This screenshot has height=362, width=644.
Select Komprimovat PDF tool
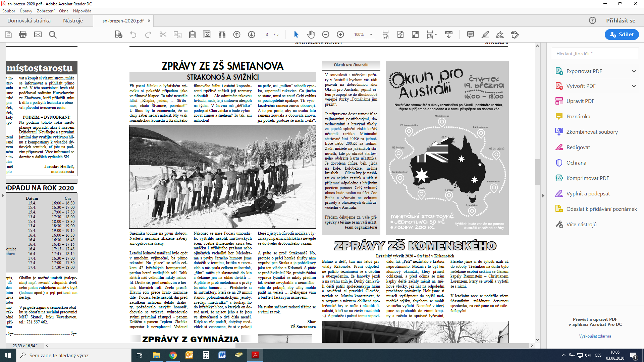587,178
